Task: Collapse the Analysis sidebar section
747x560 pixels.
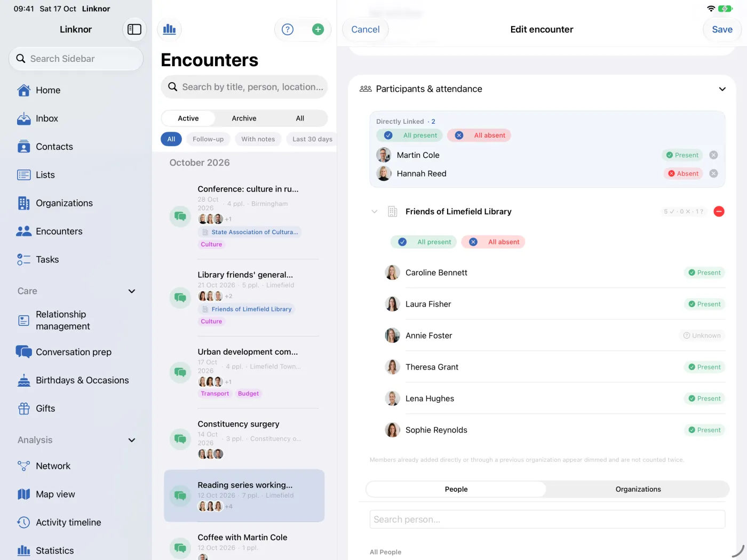Action: (132, 440)
